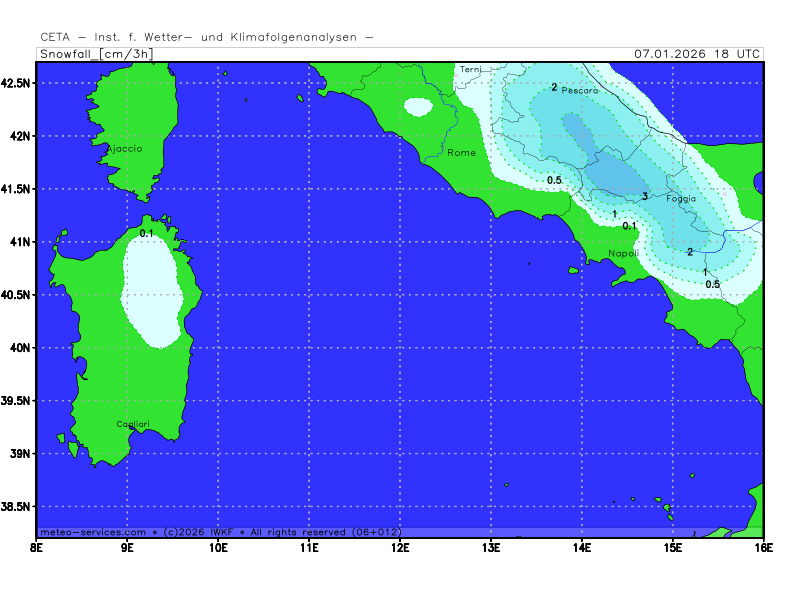Click the 07.01.2026 18 UTC timestamp

click(698, 54)
